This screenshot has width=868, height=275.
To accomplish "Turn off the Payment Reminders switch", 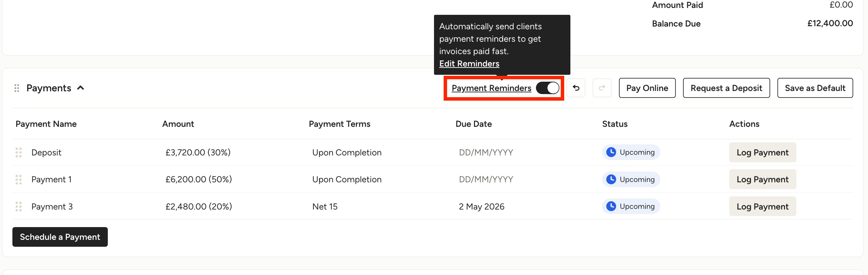I will [548, 88].
